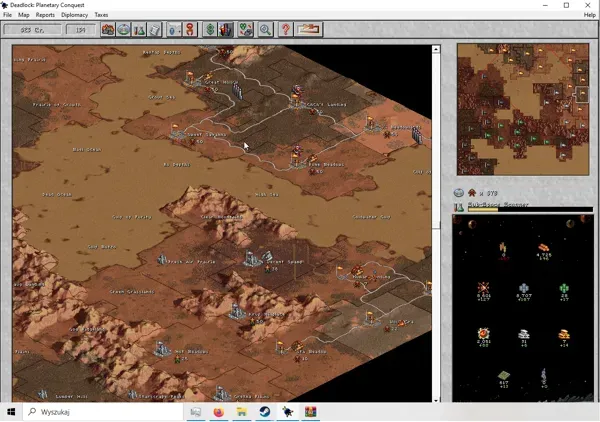The height and width of the screenshot is (422, 600).
Task: Open research via the flasks toolbar icon
Action: pos(139,29)
